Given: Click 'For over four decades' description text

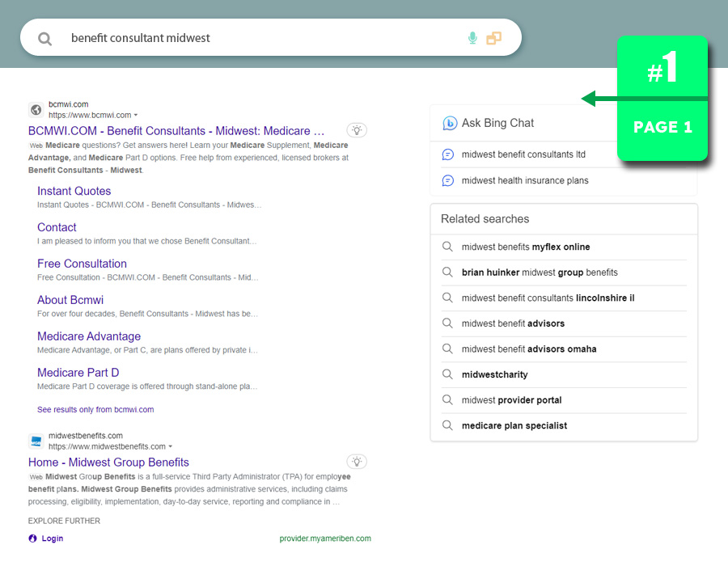Looking at the screenshot, I should [x=147, y=314].
